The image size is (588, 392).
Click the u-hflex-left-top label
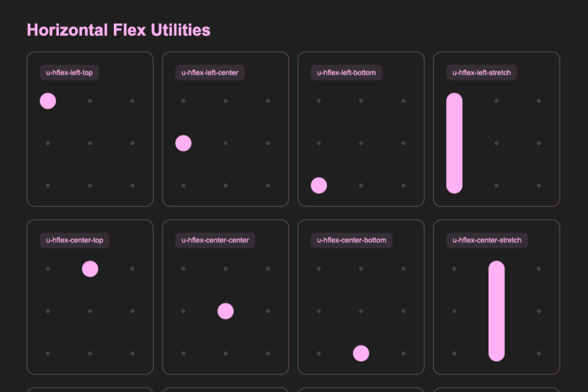[x=69, y=72]
